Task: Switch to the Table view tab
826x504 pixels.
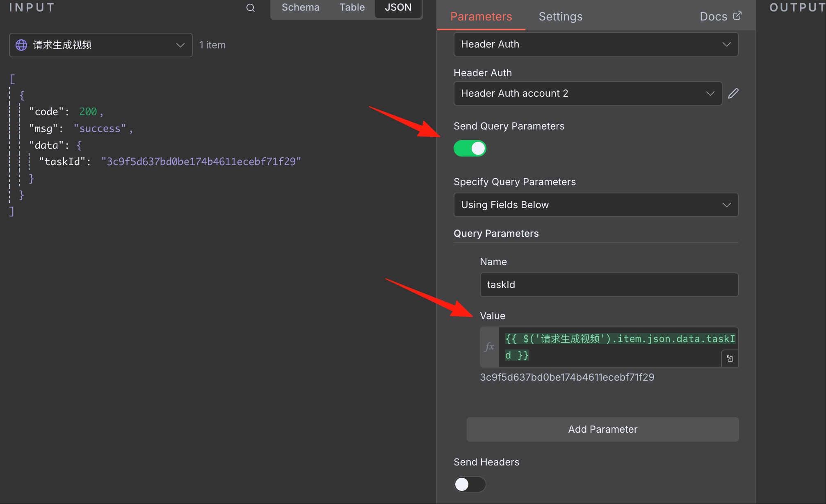Action: [x=352, y=7]
